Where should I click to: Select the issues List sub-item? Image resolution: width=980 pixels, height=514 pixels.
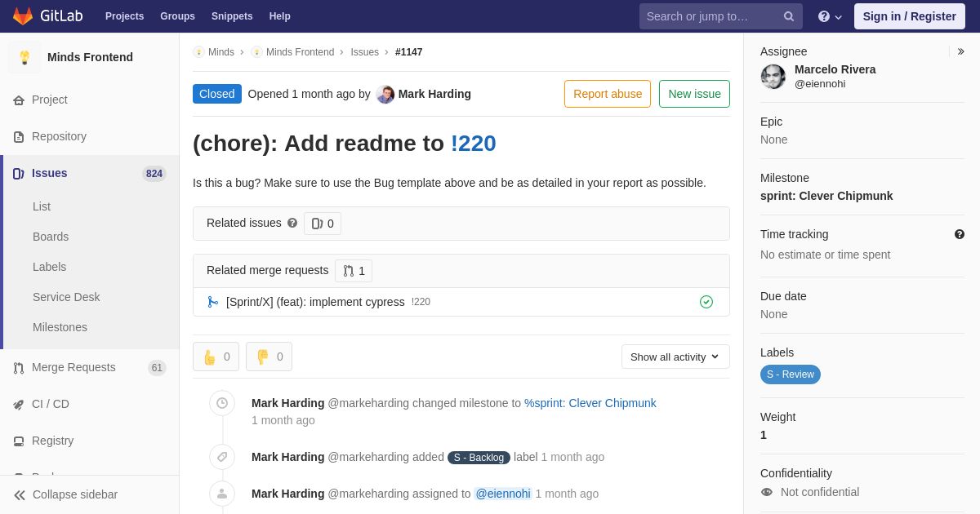tap(42, 206)
